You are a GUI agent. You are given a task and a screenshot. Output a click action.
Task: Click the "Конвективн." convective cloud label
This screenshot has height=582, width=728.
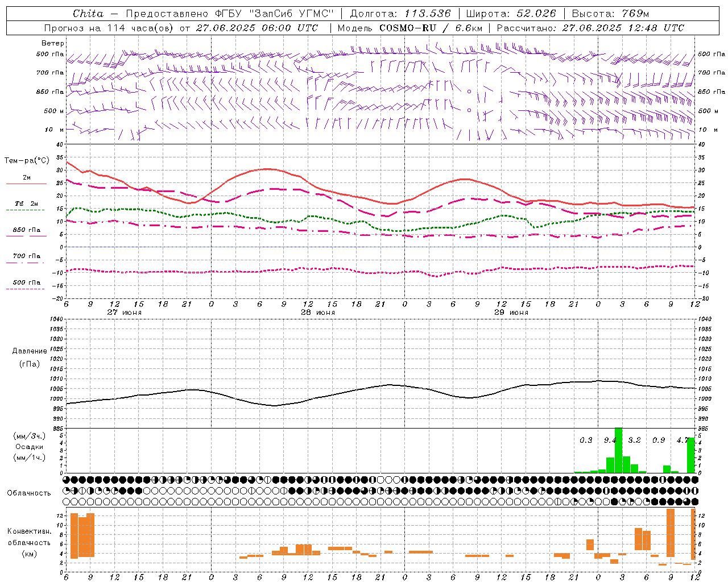(x=30, y=531)
